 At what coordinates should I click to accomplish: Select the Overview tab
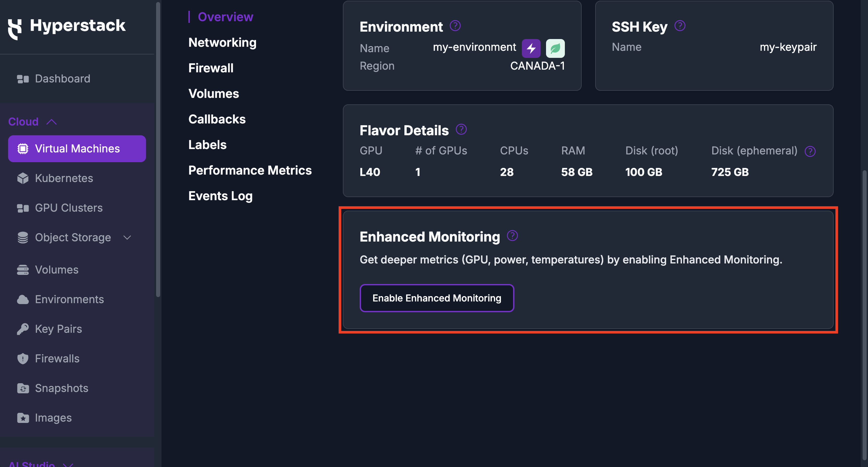click(x=225, y=17)
